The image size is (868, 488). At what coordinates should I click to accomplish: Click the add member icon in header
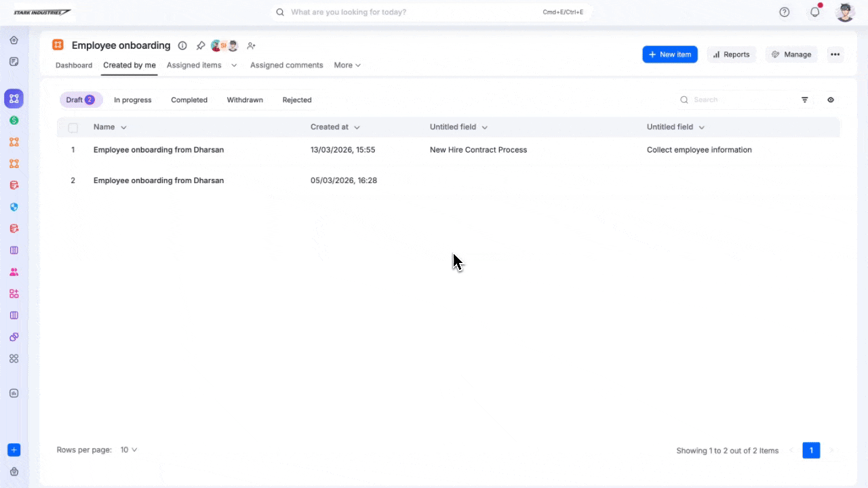(x=251, y=46)
